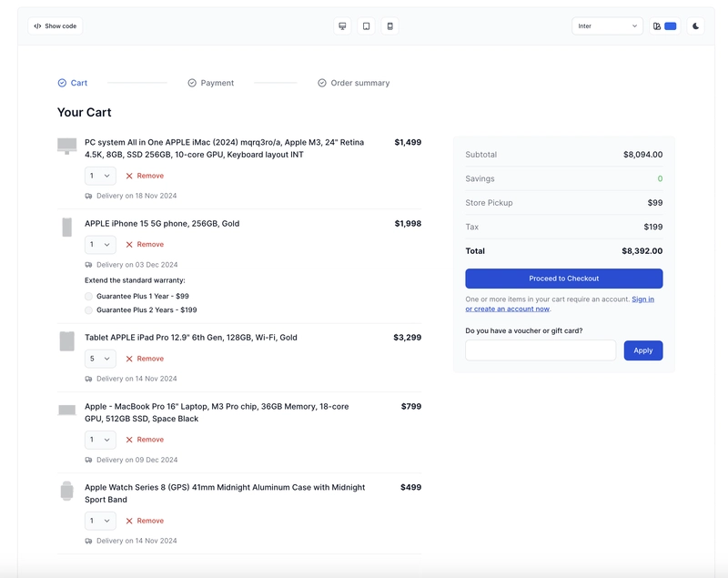Image resolution: width=728 pixels, height=578 pixels.
Task: Click APPLE iPhone 15 5G product title
Action: [162, 224]
